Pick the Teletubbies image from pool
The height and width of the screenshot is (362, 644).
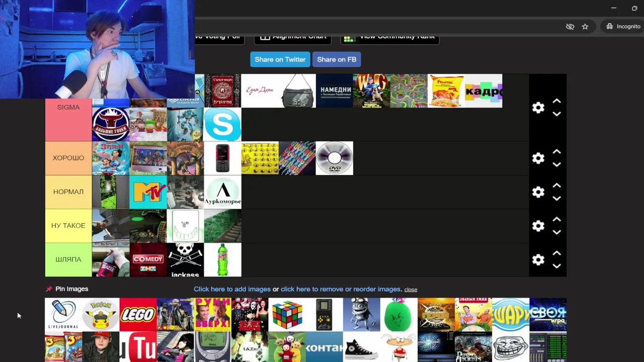click(x=287, y=347)
